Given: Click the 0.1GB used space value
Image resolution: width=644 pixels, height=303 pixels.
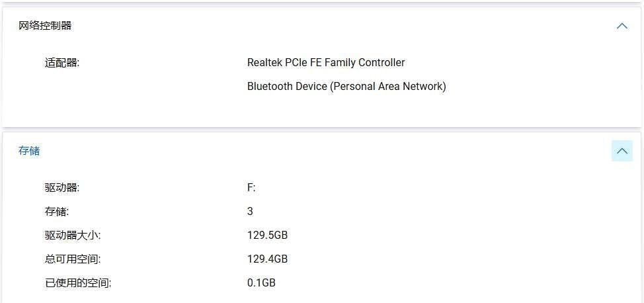Looking at the screenshot, I should point(261,283).
